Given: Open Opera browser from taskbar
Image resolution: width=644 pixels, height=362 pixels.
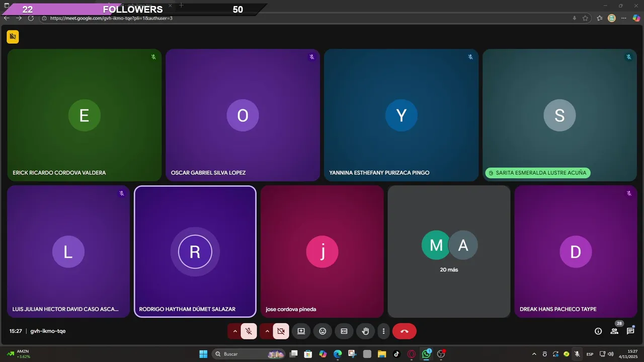Looking at the screenshot, I should pos(412,354).
